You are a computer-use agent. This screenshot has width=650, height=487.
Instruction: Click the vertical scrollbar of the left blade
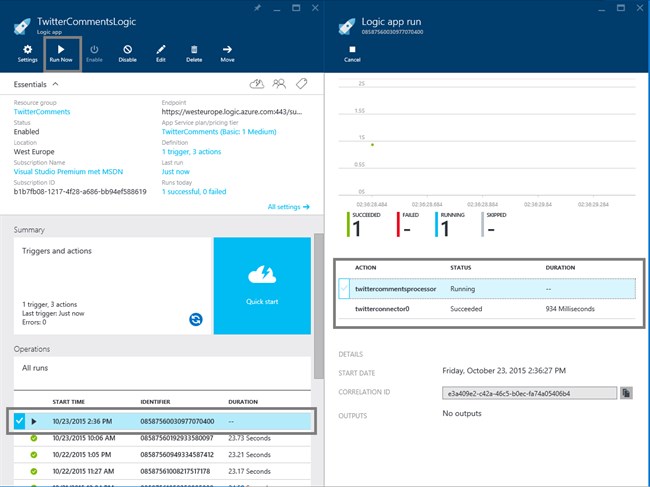click(x=318, y=306)
